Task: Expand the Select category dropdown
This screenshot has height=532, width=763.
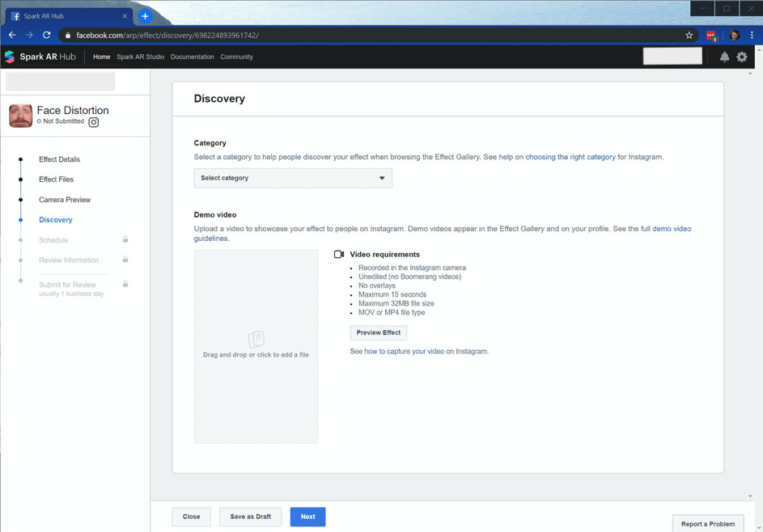Action: pyautogui.click(x=293, y=178)
